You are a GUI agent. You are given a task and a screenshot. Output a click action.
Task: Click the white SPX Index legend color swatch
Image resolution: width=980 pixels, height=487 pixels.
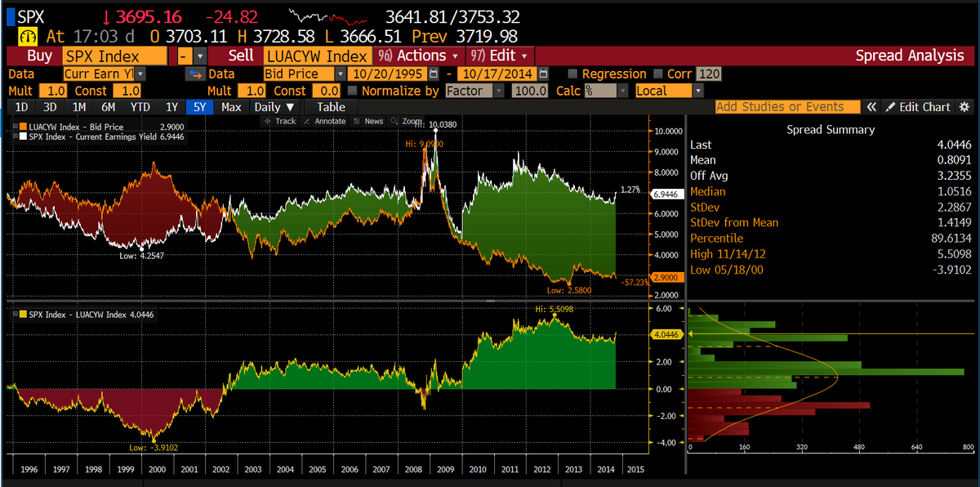tap(22, 137)
